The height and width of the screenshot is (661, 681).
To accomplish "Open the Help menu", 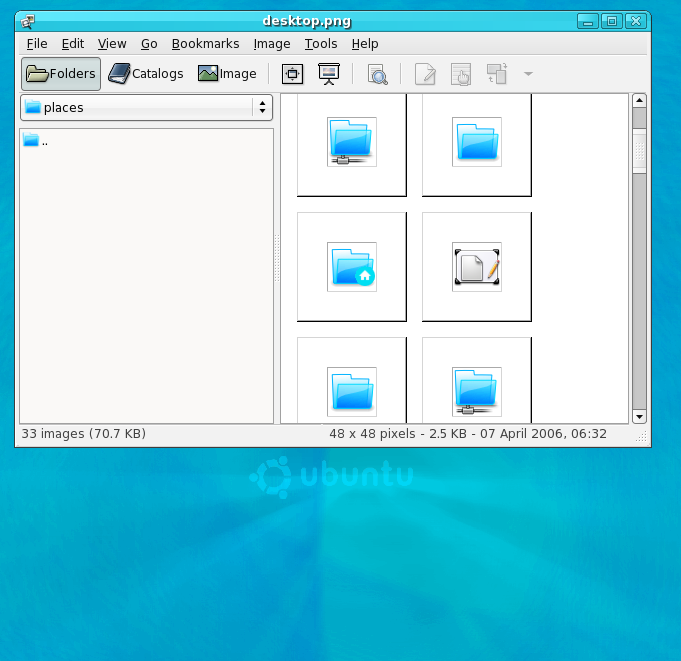I will click(365, 44).
